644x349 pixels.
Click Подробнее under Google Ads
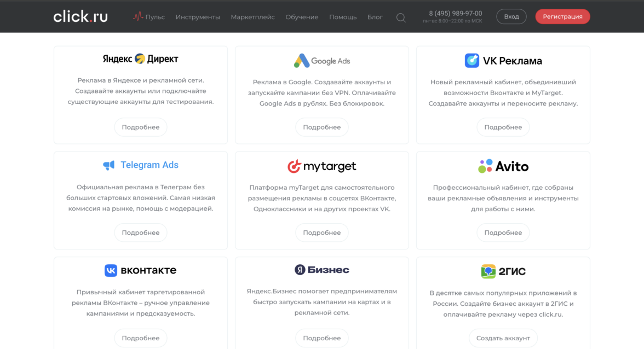322,127
